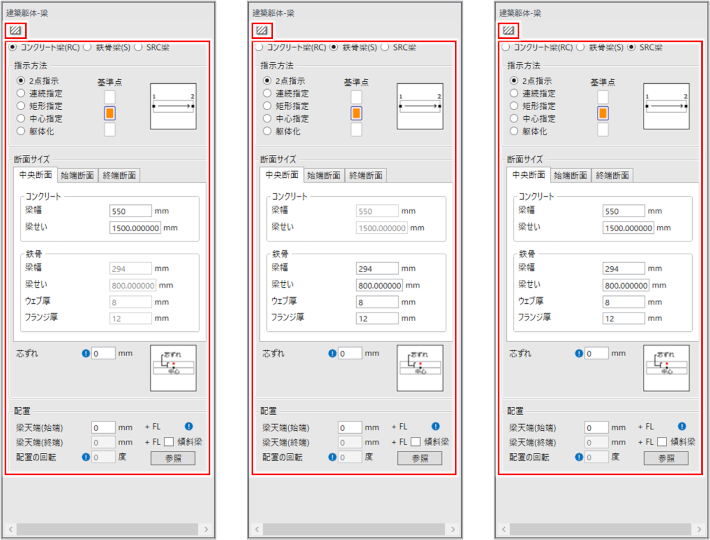This screenshot has width=710, height=540.
Task: Click info icon beside 配置の回転 in middle panel
Action: [x=332, y=457]
